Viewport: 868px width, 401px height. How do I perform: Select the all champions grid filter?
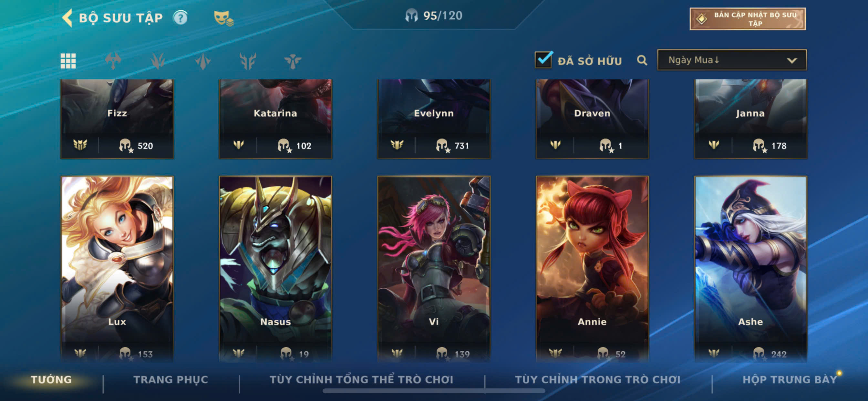click(x=68, y=61)
